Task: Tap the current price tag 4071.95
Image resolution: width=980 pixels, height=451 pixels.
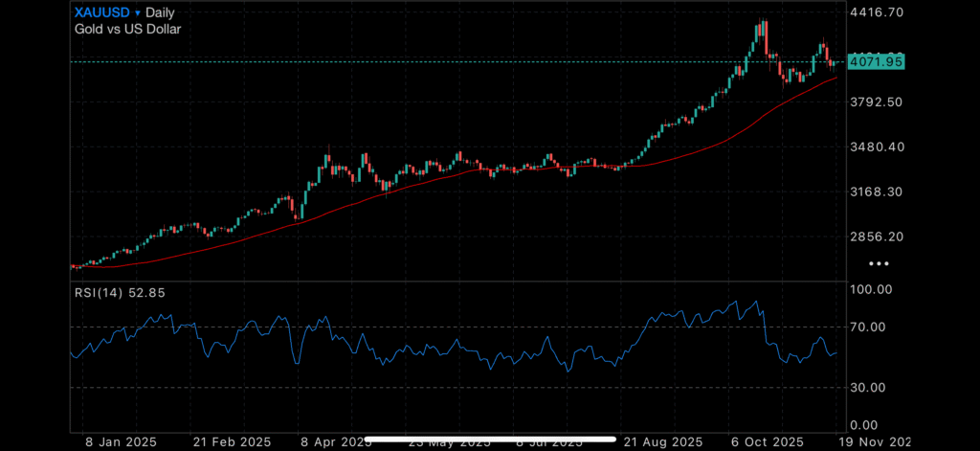Action: pos(878,62)
